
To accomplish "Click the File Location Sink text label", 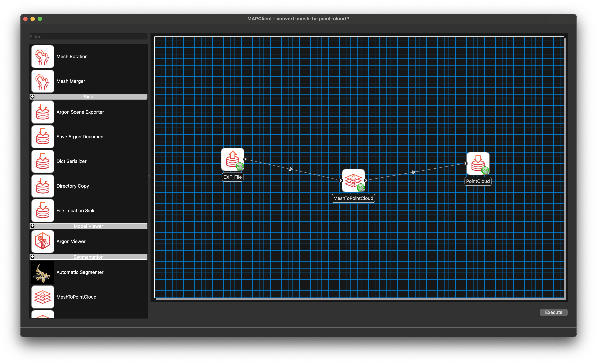I will coord(75,211).
